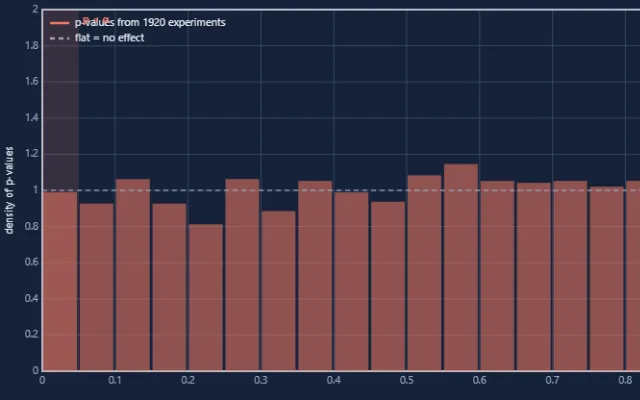This screenshot has width=640, height=400.
Task: Select the histogram bar from 0.4 to 0.45
Action: (352, 281)
